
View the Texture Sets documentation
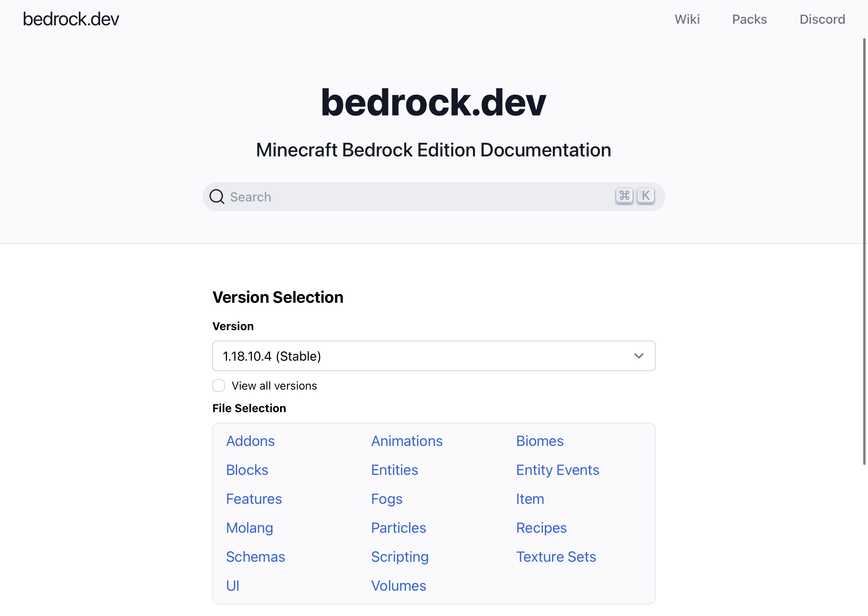click(x=556, y=557)
